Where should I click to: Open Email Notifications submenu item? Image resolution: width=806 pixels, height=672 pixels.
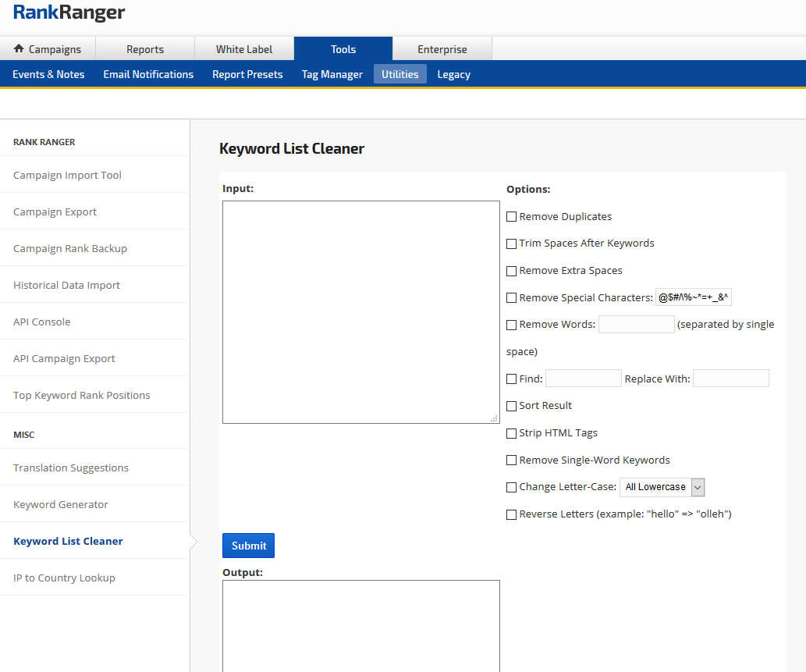(148, 74)
